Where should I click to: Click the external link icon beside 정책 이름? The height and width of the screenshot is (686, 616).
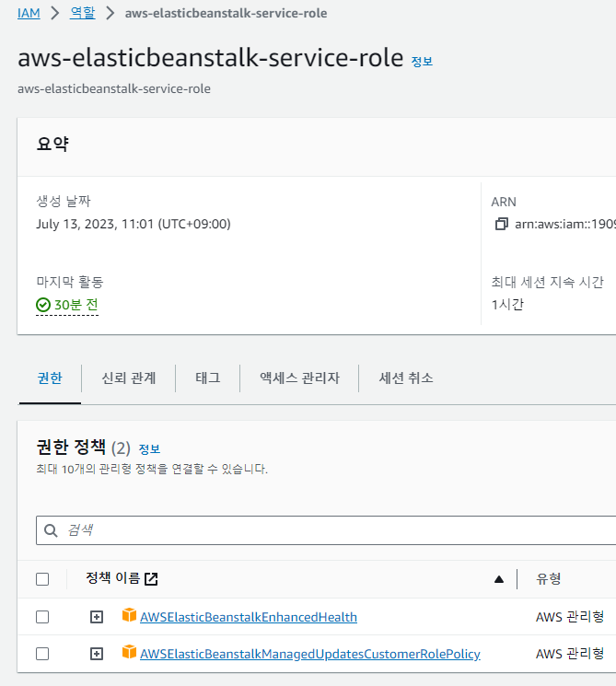(151, 579)
